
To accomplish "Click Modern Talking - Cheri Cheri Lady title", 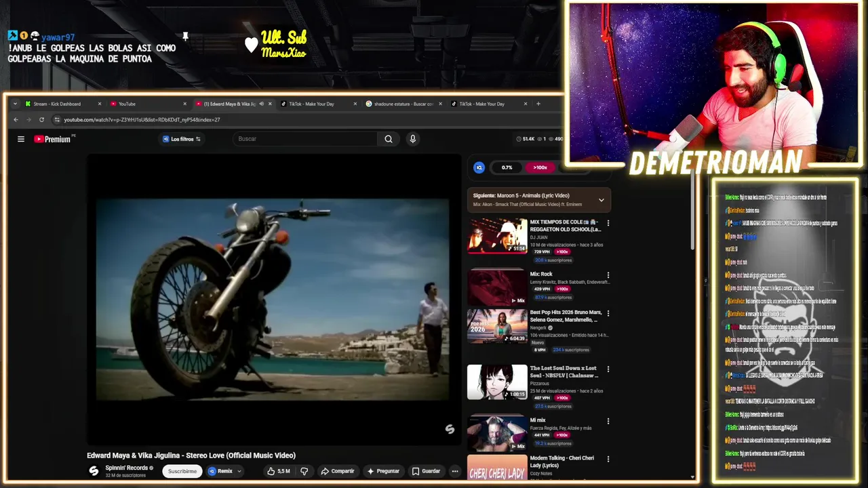I will coord(562,462).
